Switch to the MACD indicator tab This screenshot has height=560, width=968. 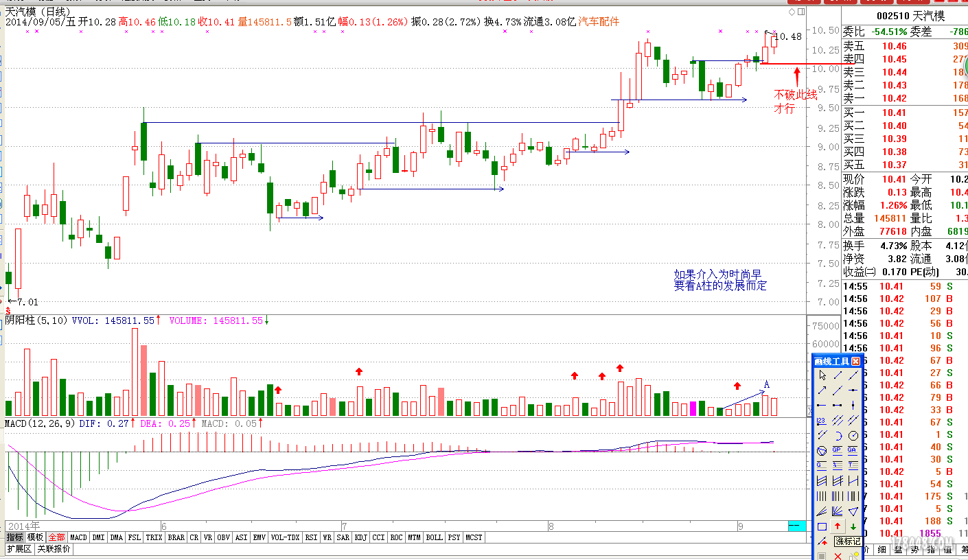(x=78, y=537)
